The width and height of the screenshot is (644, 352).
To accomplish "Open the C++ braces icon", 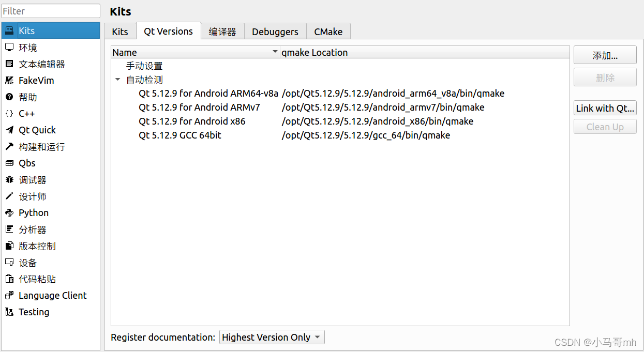I will point(9,114).
